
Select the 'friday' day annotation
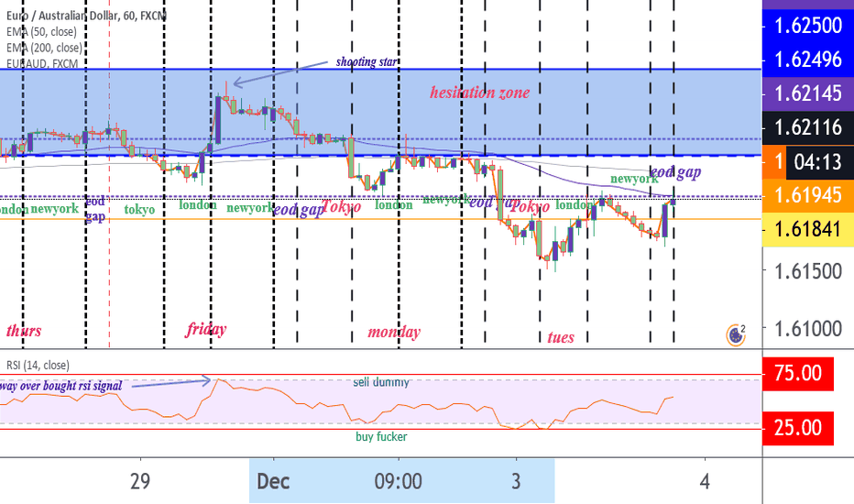206,329
